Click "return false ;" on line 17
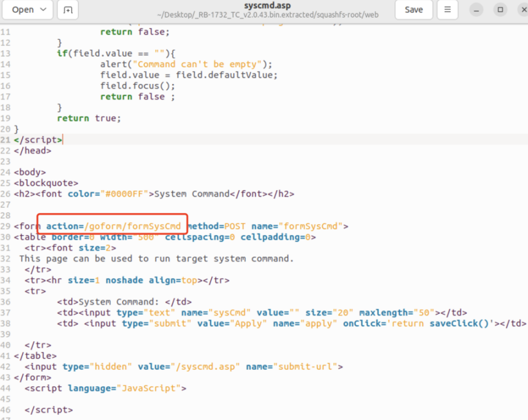This screenshot has height=420, width=528. pos(137,96)
